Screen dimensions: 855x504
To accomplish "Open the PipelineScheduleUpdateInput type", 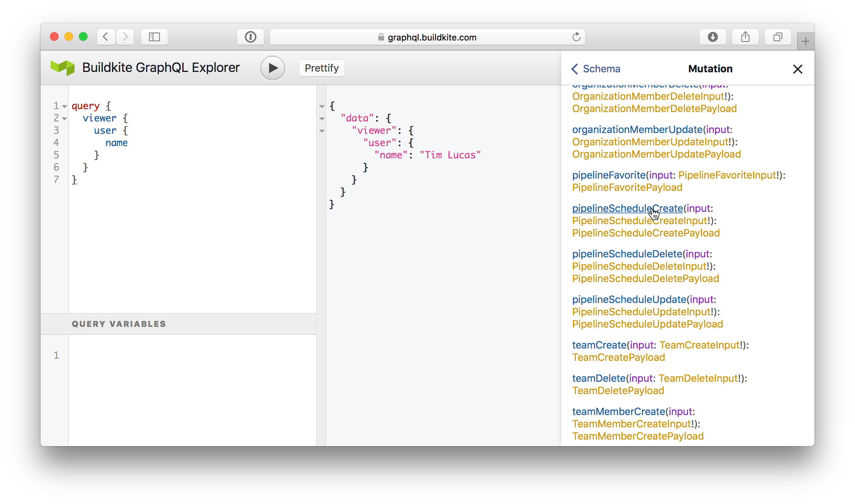I will point(641,312).
